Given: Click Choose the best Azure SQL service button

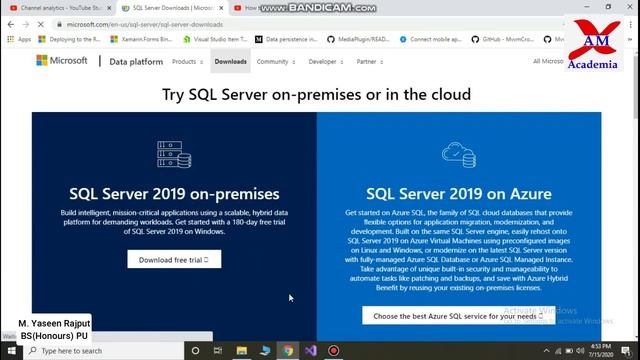Looking at the screenshot, I should (458, 316).
